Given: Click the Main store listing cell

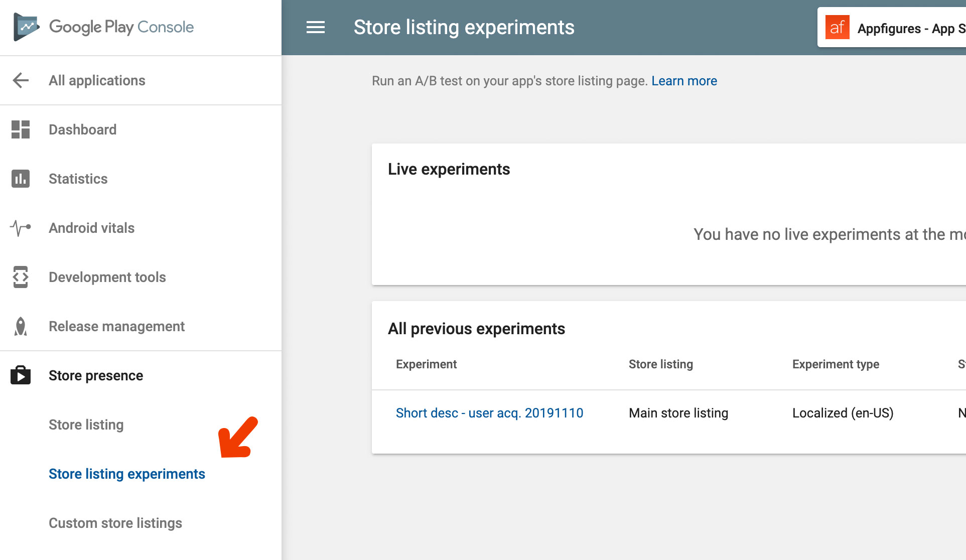Looking at the screenshot, I should tap(678, 413).
